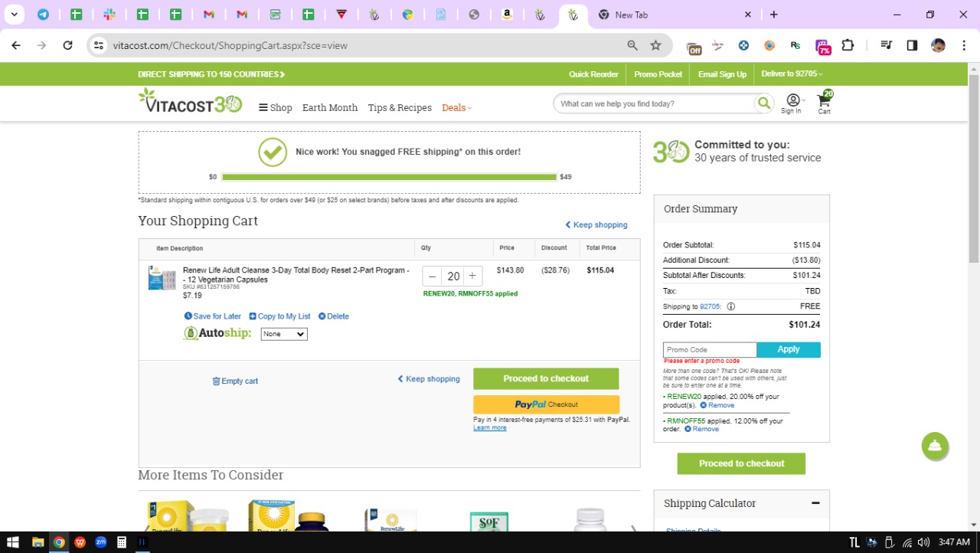Click the Promo Code input field
The image size is (980, 553).
click(x=710, y=349)
